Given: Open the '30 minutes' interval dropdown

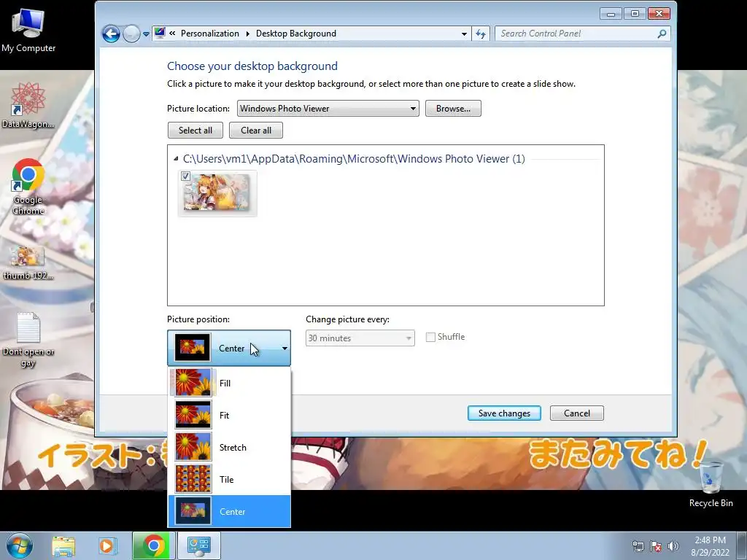Looking at the screenshot, I should (360, 338).
